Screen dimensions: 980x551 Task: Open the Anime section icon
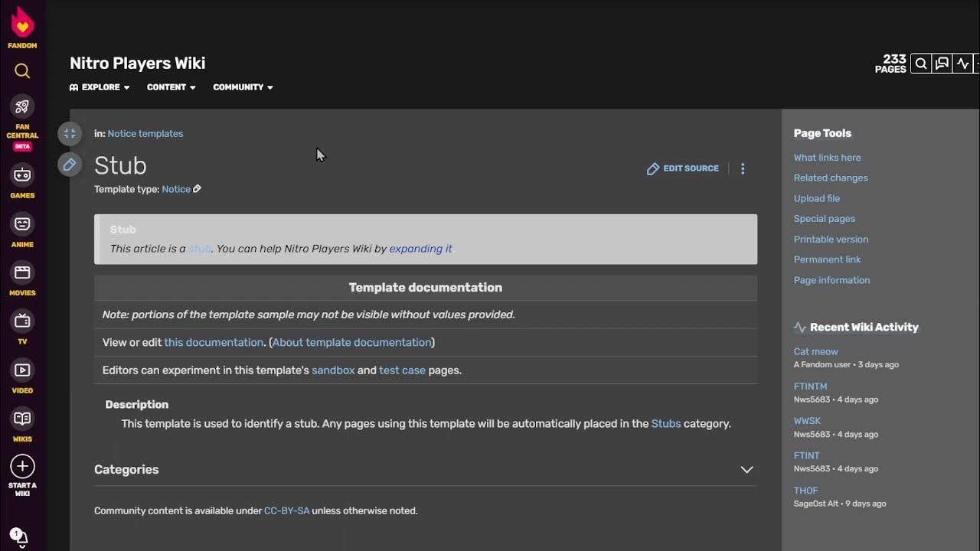[x=22, y=224]
